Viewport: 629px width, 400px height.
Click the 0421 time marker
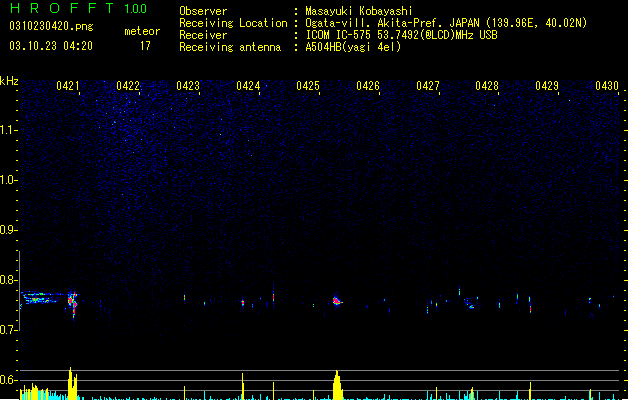[x=68, y=86]
